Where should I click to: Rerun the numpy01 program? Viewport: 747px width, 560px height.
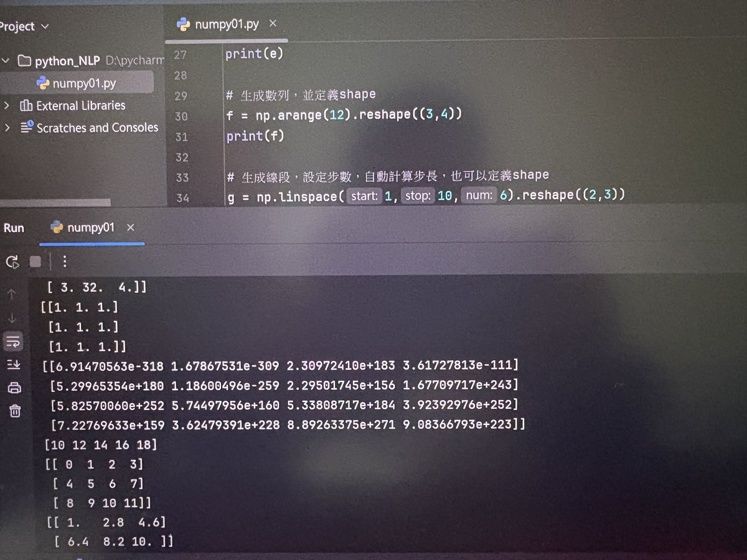click(x=12, y=262)
